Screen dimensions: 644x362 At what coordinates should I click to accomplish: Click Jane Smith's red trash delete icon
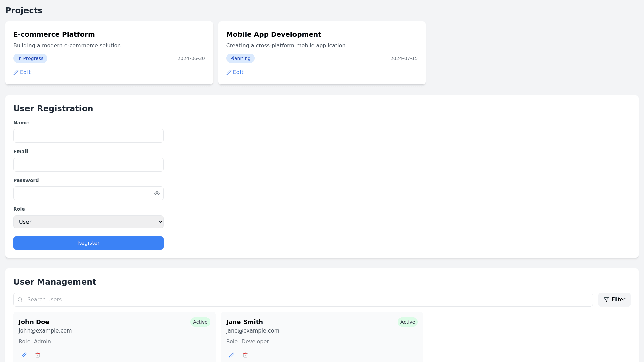245,355
